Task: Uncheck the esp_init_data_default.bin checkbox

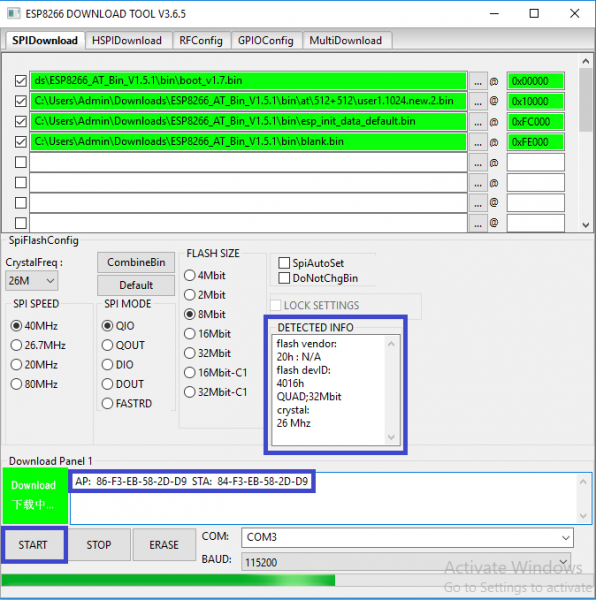Action: tap(21, 121)
